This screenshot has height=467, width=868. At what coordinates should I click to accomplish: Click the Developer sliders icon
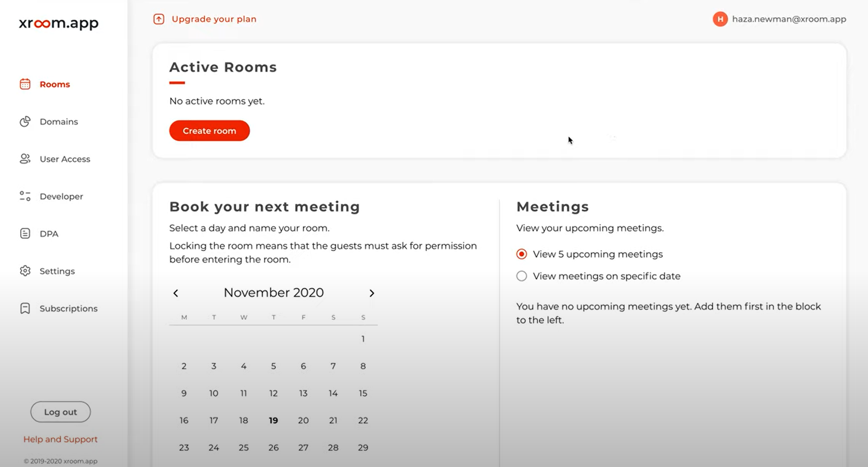pos(25,196)
